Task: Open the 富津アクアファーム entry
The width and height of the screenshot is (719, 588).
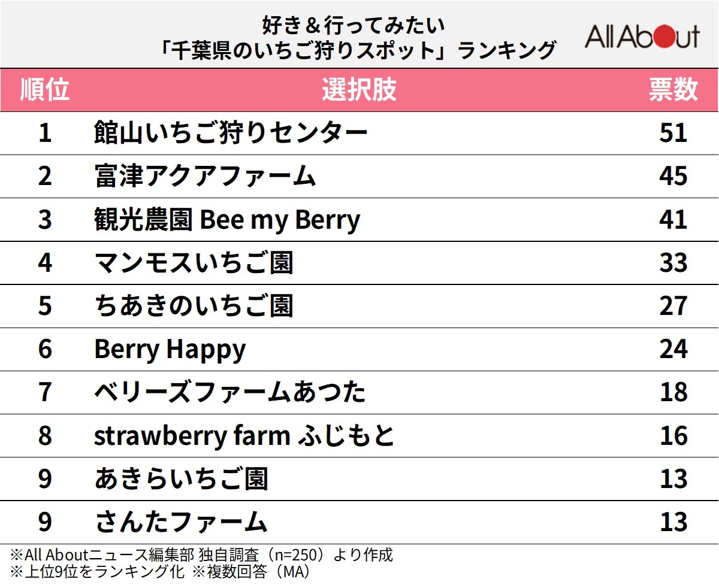Action: tap(205, 176)
